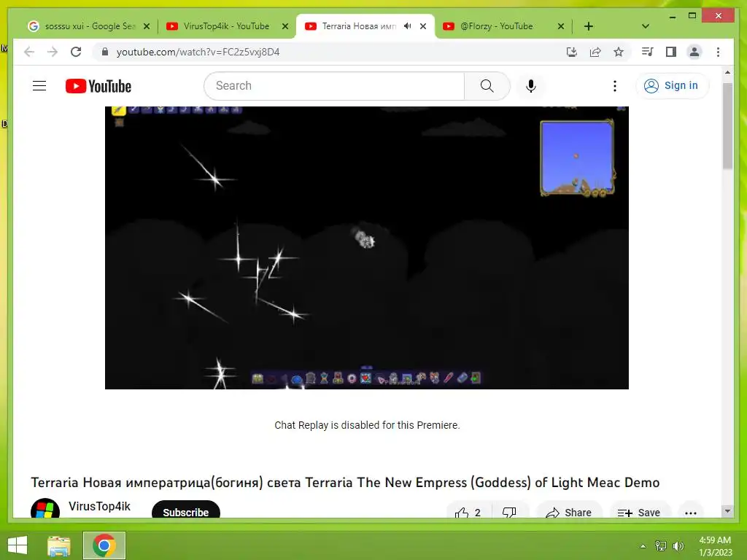
Task: Click the page scroll-up arrow
Action: pyautogui.click(x=727, y=72)
